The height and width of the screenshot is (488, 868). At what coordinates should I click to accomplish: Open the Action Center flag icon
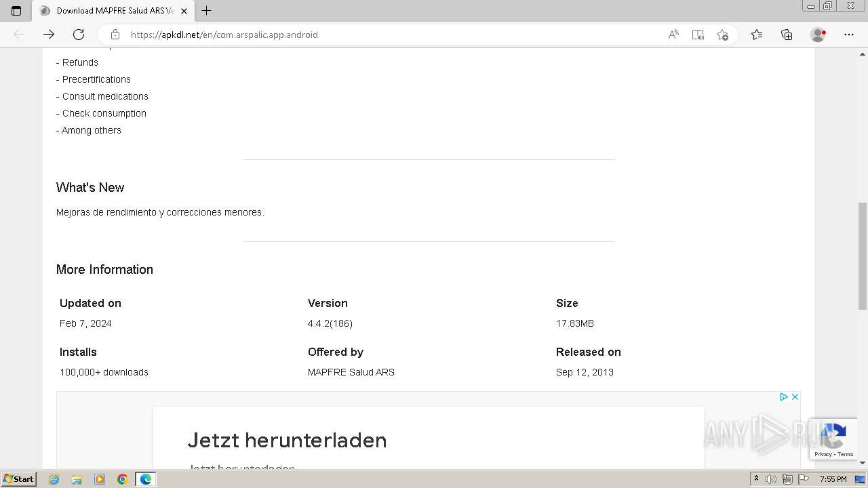[804, 479]
